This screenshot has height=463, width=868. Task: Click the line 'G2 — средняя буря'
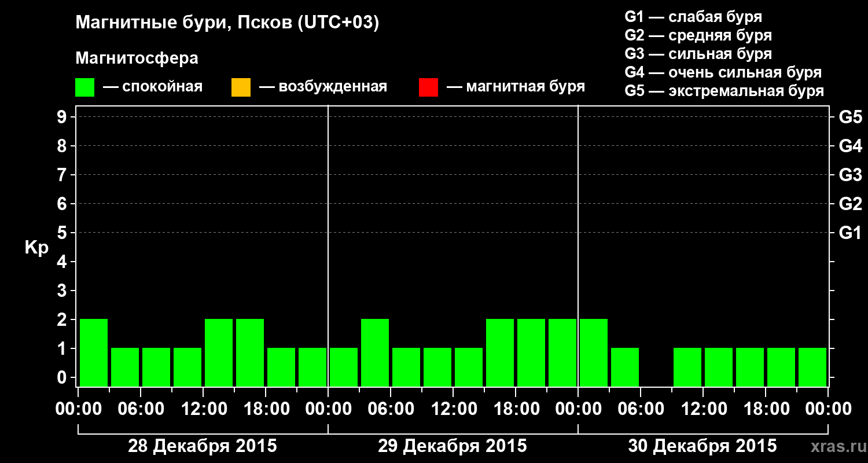click(x=698, y=35)
